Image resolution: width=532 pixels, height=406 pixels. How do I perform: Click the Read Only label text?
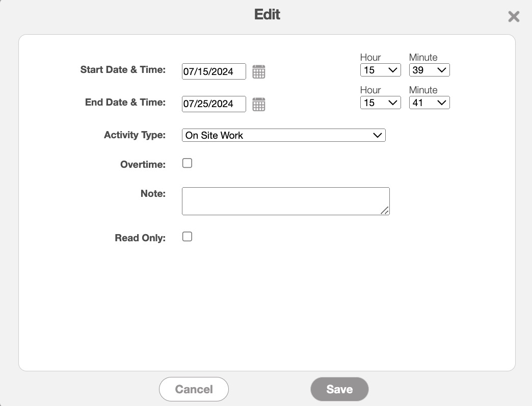pos(140,238)
